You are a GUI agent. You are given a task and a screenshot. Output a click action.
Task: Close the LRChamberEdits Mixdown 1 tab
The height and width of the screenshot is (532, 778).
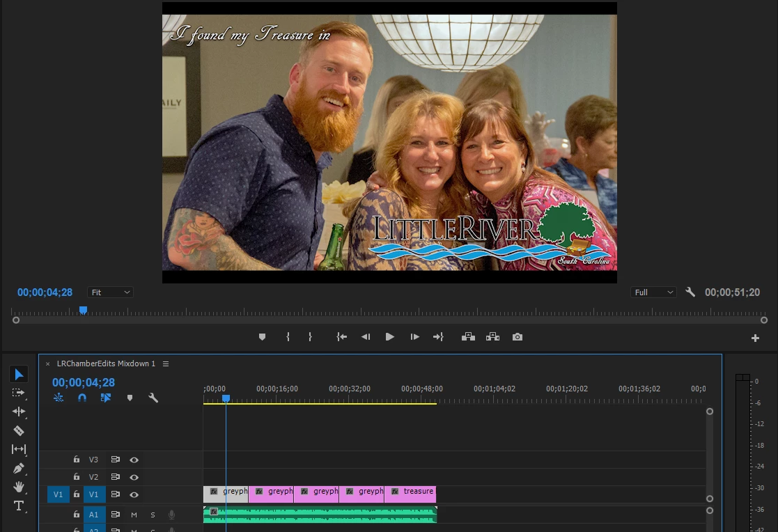(47, 363)
